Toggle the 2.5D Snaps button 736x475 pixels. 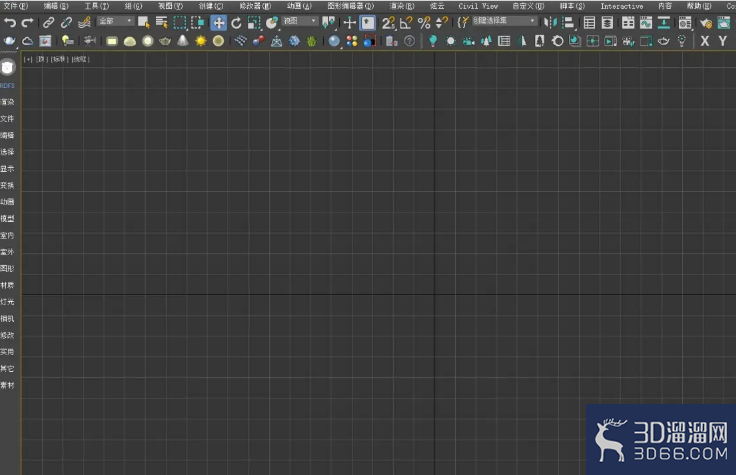388,23
